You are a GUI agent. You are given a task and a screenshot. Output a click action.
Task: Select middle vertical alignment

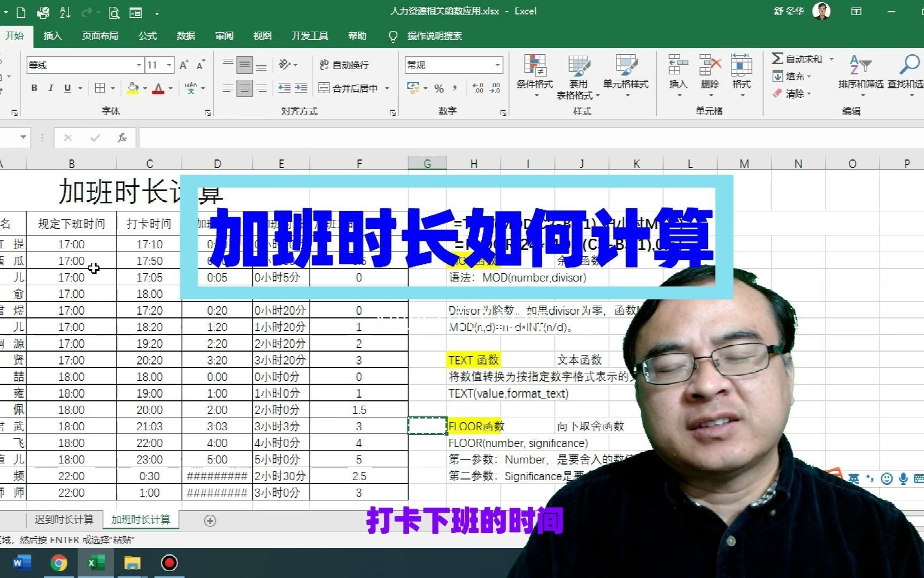[x=244, y=65]
